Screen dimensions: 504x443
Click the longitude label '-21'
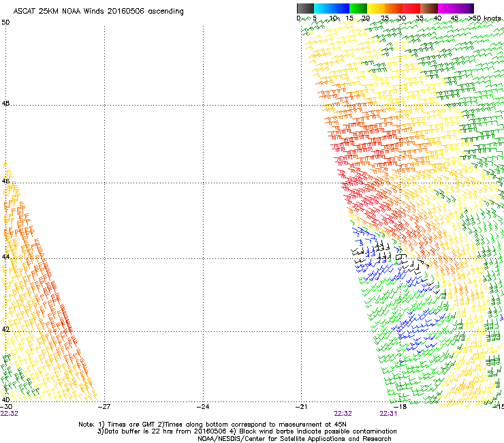coord(302,406)
